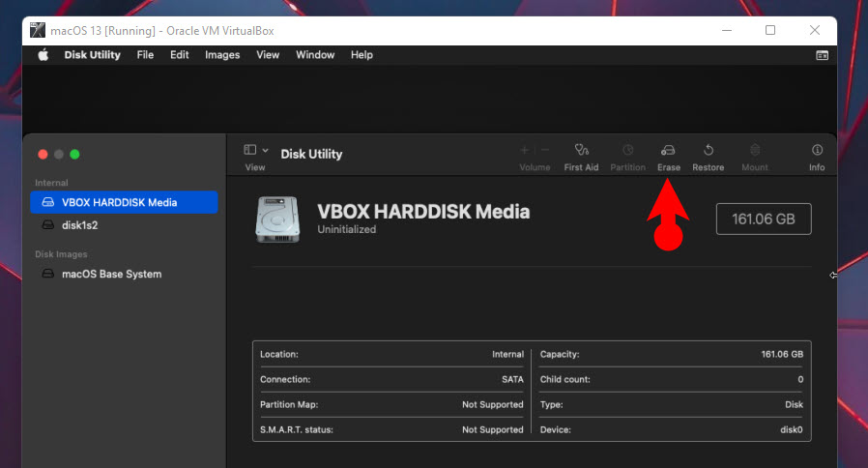Open the File menu
The width and height of the screenshot is (868, 468).
coord(145,55)
